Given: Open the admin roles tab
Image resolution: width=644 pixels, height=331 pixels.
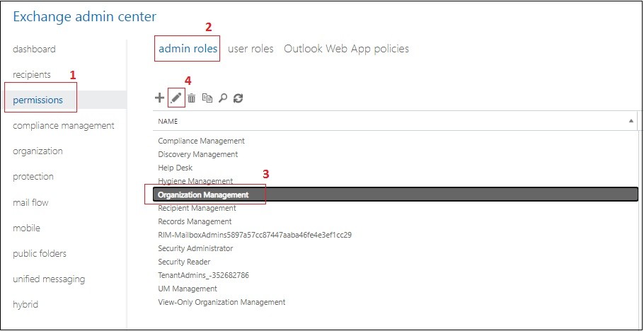Looking at the screenshot, I should pyautogui.click(x=188, y=49).
